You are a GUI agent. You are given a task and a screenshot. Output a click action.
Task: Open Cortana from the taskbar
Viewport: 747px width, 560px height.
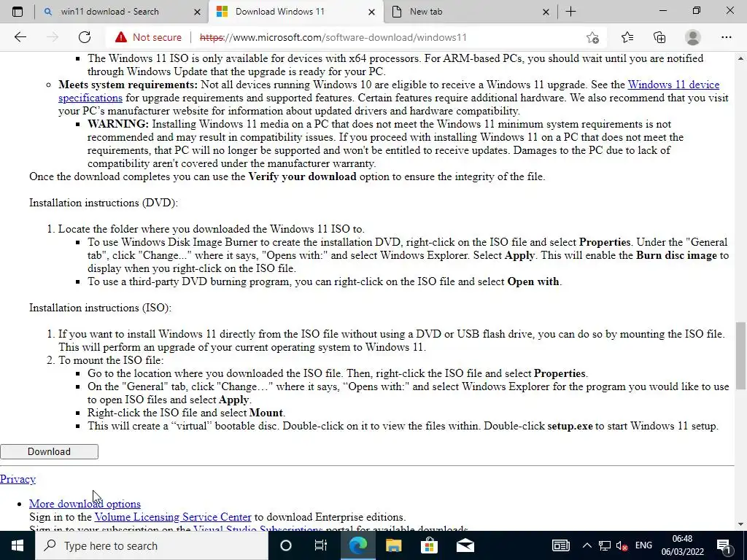point(285,545)
